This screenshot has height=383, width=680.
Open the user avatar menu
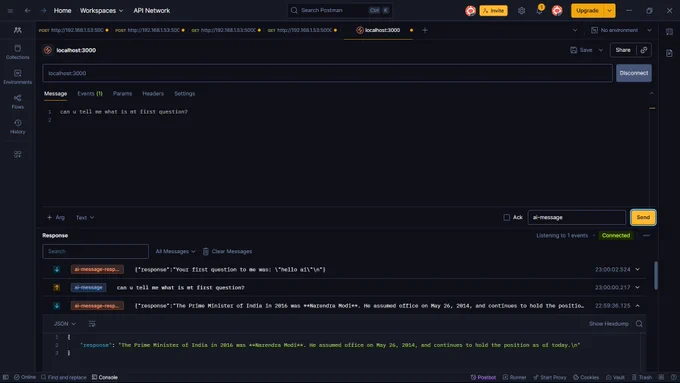click(x=557, y=10)
